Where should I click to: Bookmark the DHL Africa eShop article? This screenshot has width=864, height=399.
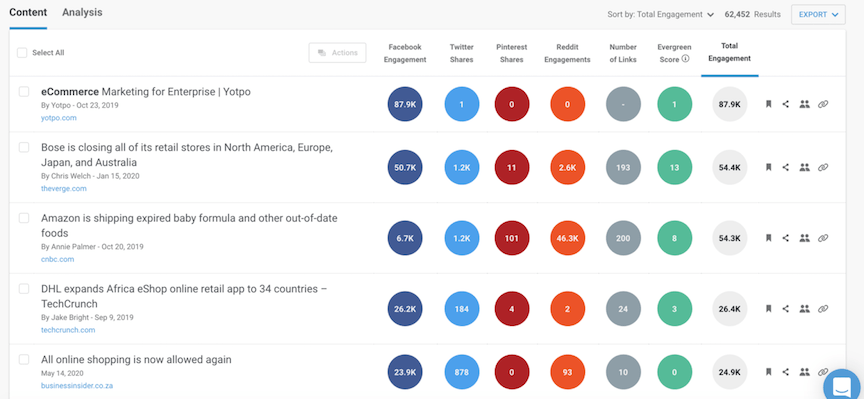click(x=768, y=309)
